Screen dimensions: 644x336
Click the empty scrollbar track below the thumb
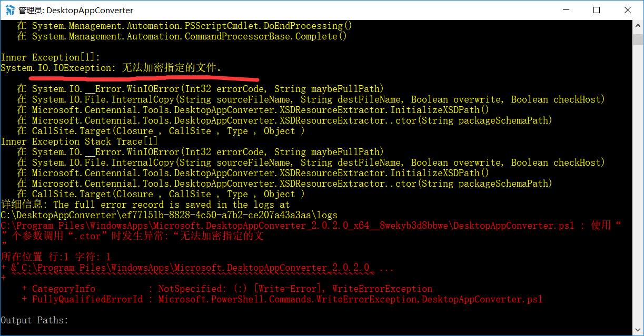(x=638, y=184)
